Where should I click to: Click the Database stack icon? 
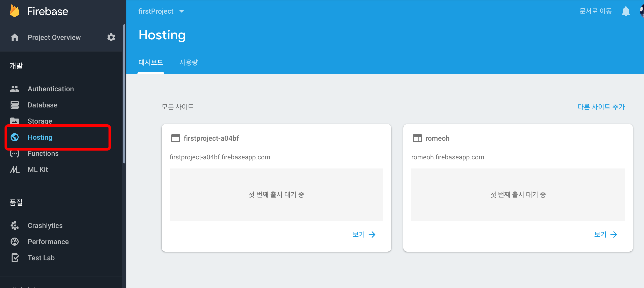click(x=15, y=105)
